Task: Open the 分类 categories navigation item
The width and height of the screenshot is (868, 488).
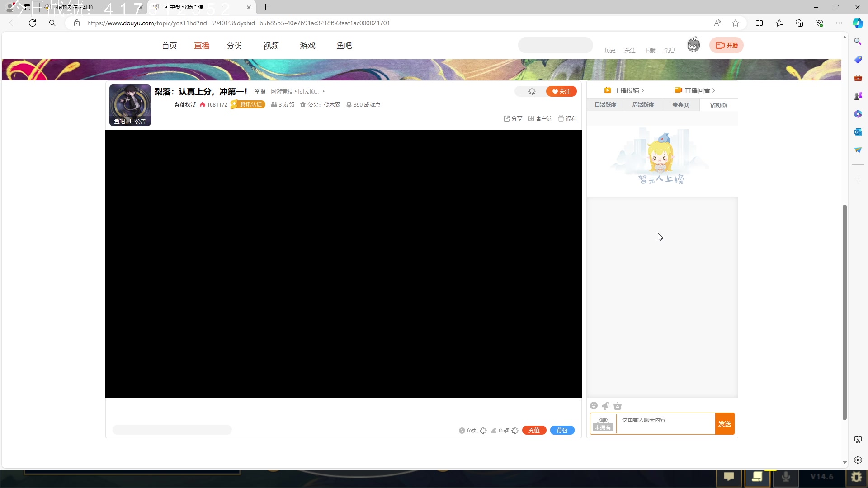Action: pos(234,46)
